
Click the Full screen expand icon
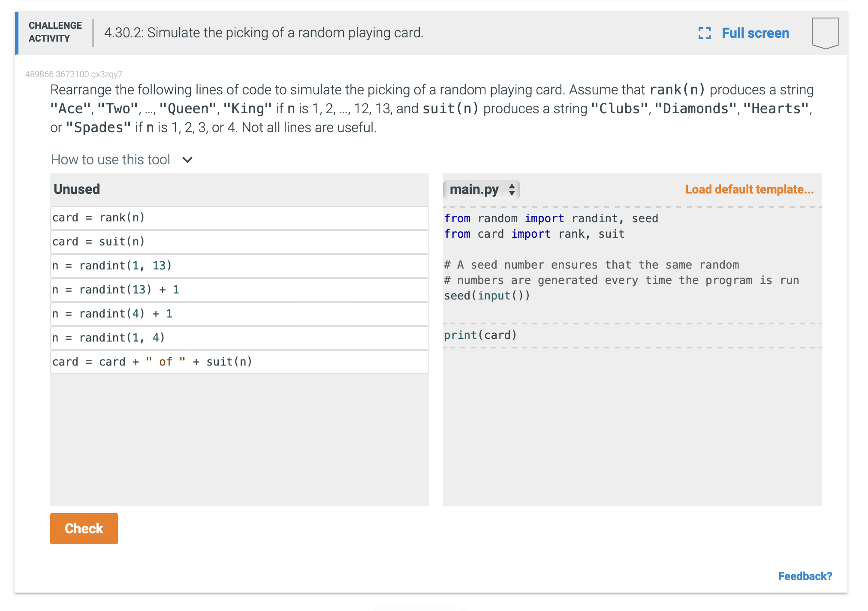pyautogui.click(x=705, y=33)
